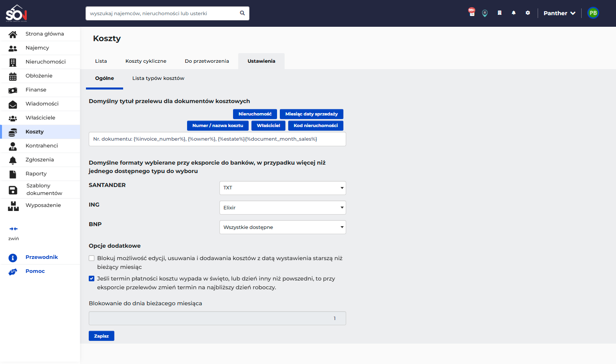Click the transfer title template input field

(217, 139)
